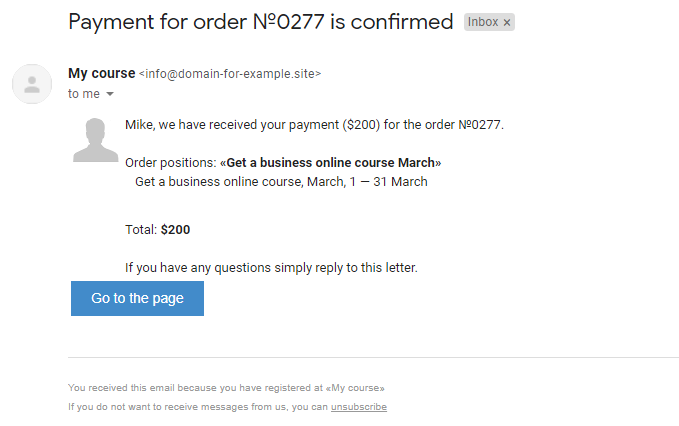679x426 pixels.
Task: Click the 'My course' sender name
Action: (x=101, y=73)
